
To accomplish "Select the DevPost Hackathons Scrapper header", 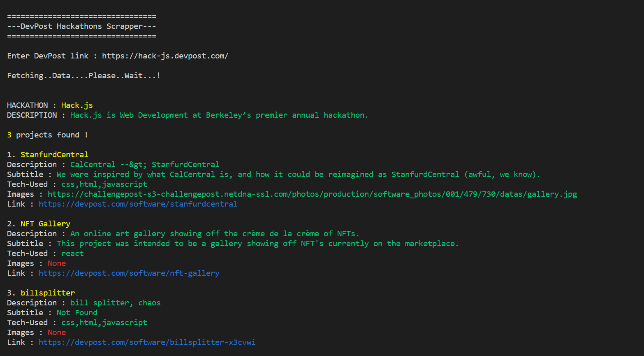I will pos(81,26).
